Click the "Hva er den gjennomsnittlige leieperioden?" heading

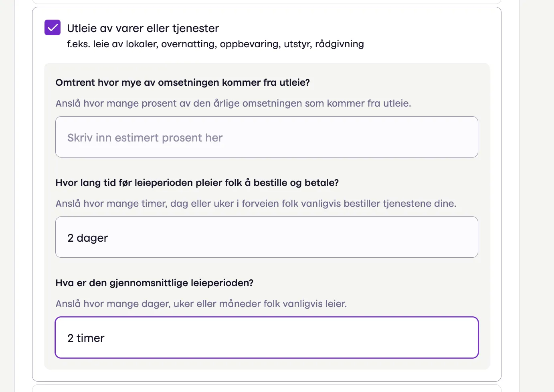(x=154, y=283)
